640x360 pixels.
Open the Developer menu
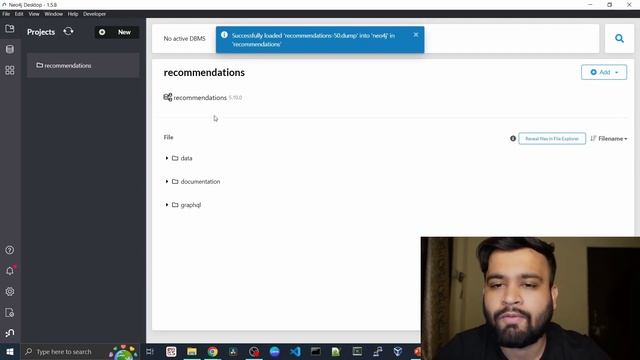94,14
